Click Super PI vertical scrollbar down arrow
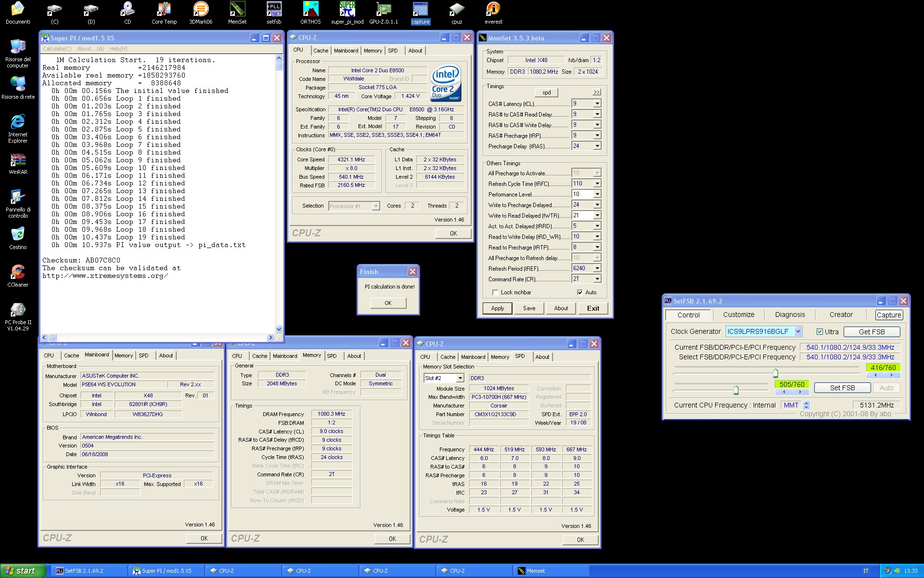Screen dimensions: 924x578 279,329
